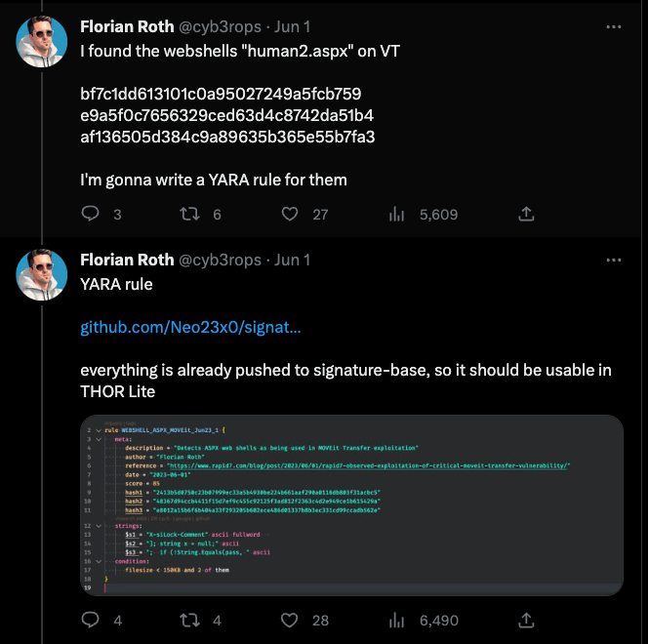Share the YARA rule tweet
The height and width of the screenshot is (644, 648).
click(525, 621)
